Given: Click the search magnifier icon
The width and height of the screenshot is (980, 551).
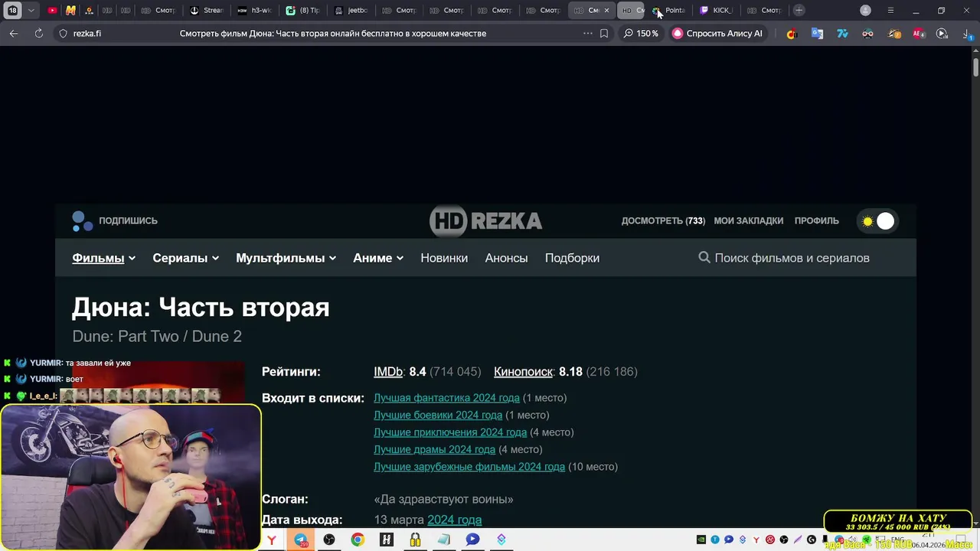Looking at the screenshot, I should [704, 258].
